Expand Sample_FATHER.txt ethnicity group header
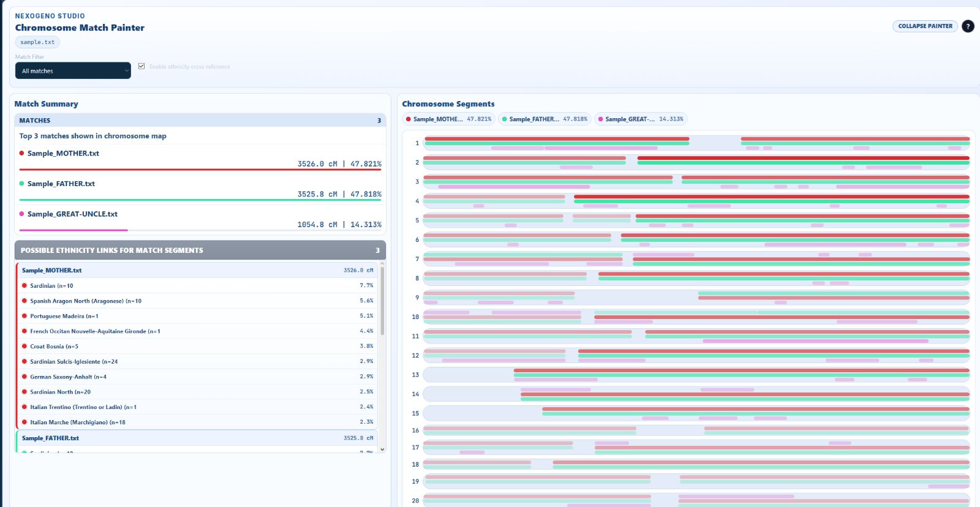This screenshot has height=507, width=980. coord(197,438)
